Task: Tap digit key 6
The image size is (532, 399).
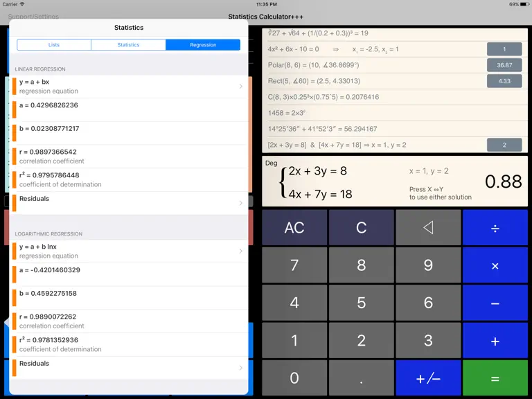Action: 428,303
